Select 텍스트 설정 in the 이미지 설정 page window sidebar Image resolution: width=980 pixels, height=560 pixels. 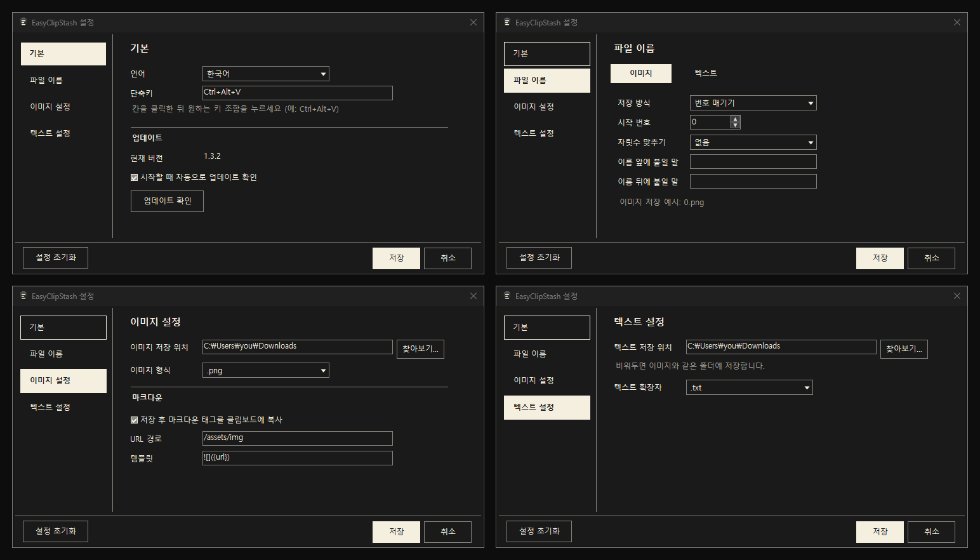pos(63,408)
